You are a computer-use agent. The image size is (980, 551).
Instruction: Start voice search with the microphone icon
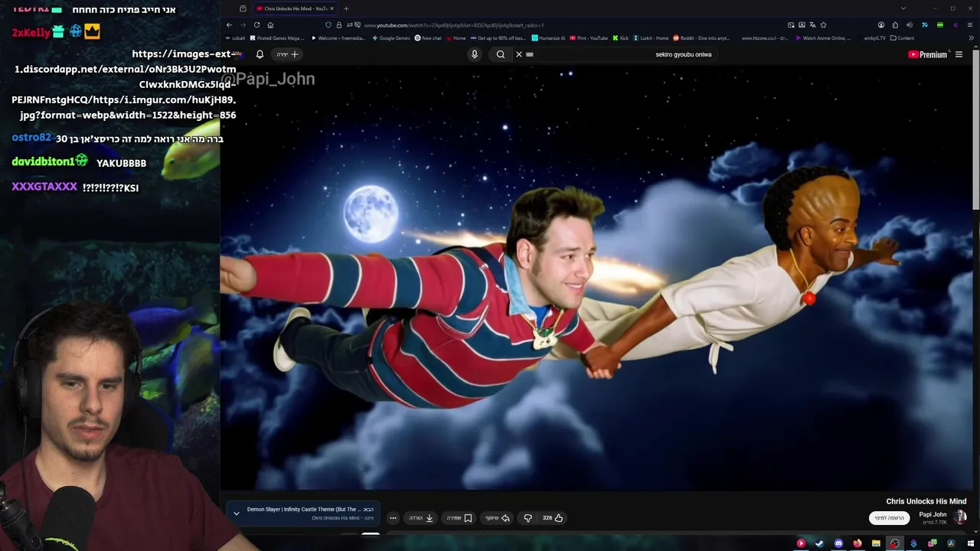pyautogui.click(x=475, y=54)
